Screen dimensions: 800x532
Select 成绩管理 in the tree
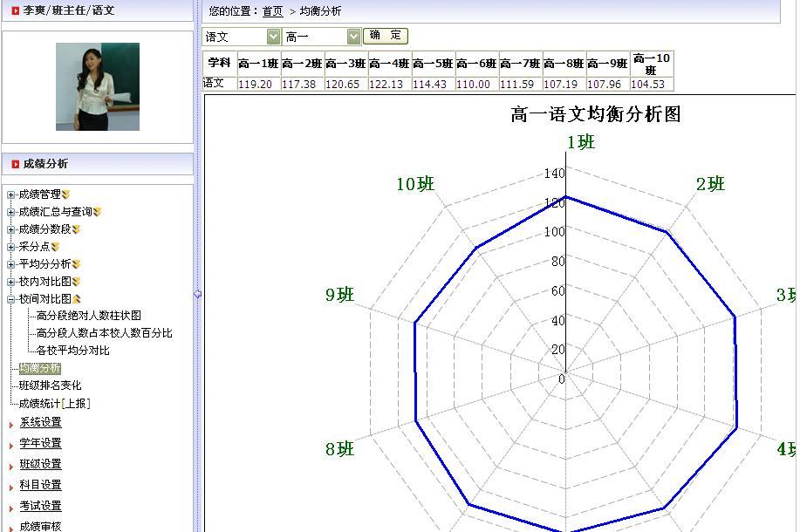tap(40, 194)
